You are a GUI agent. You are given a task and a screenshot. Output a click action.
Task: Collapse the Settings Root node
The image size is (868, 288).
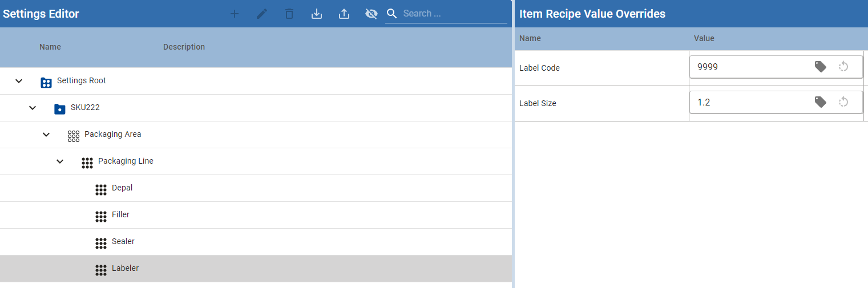(19, 81)
